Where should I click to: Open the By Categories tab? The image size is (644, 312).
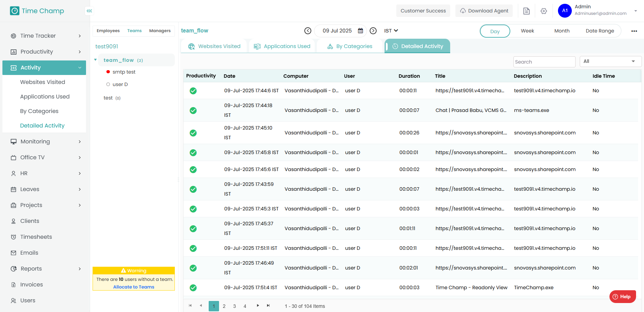[350, 46]
